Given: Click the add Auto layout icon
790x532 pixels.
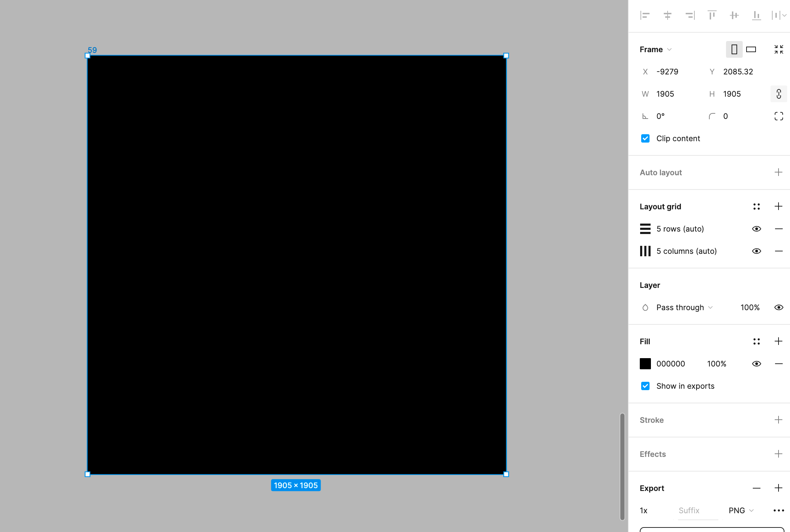Looking at the screenshot, I should (x=778, y=172).
